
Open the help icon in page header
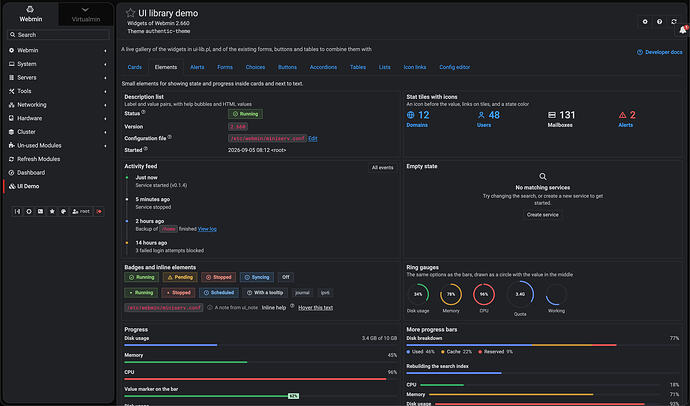click(659, 21)
